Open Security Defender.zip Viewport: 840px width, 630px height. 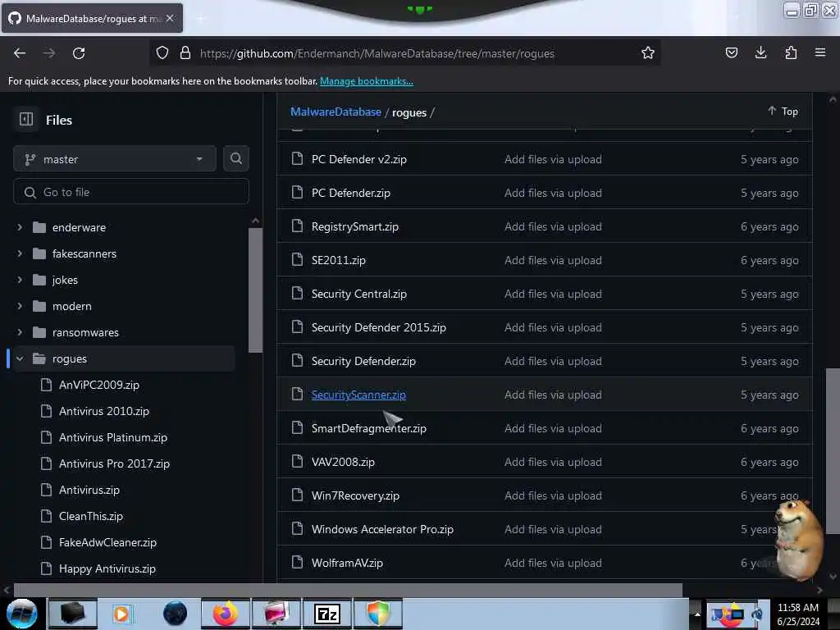pyautogui.click(x=363, y=361)
